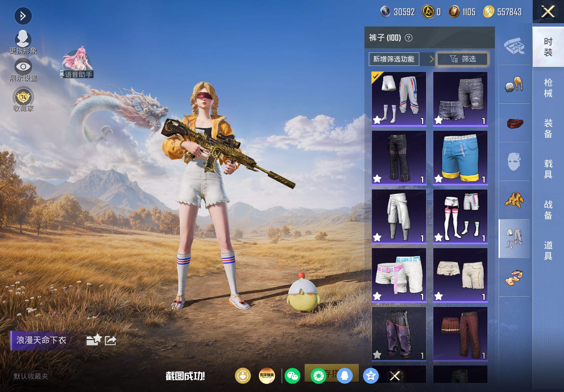Select white shorts with pink thigh-high stockings
Image resolution: width=564 pixels, height=392 pixels.
[460, 216]
